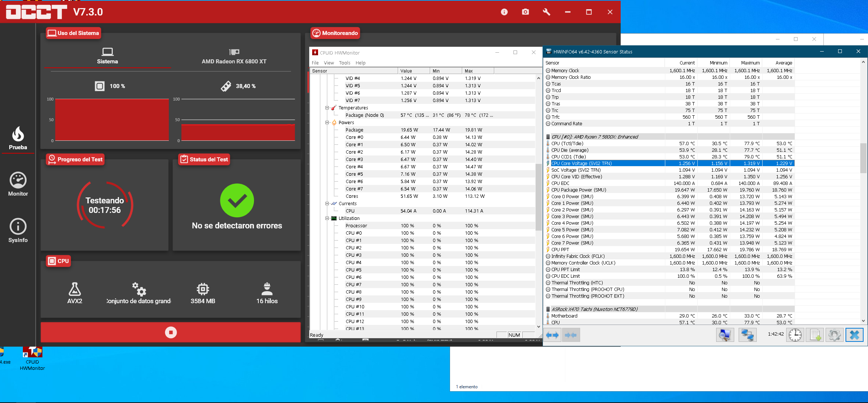The height and width of the screenshot is (403, 868).
Task: Open the OCCT info icon in title bar
Action: 504,12
